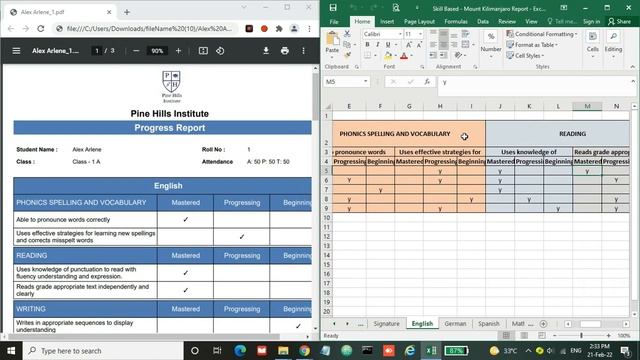
Task: Reload the Chrome page
Action: click(x=40, y=29)
